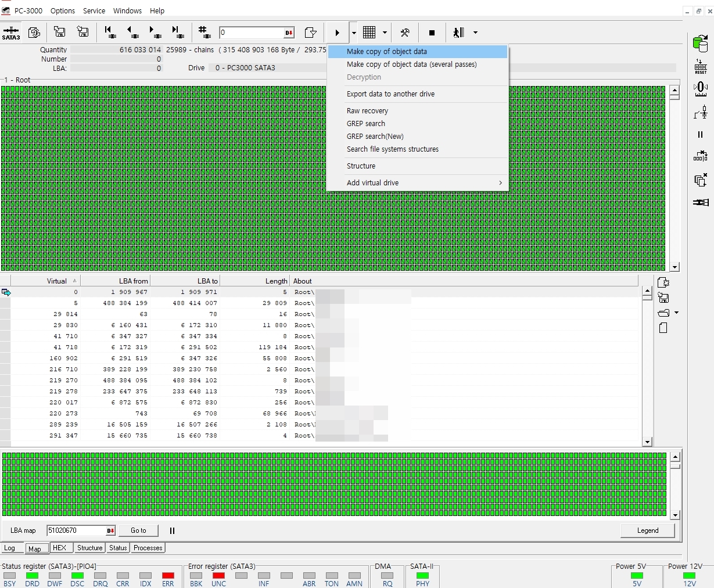The image size is (714, 588).
Task: Click the toolbar number input field
Action: [252, 33]
